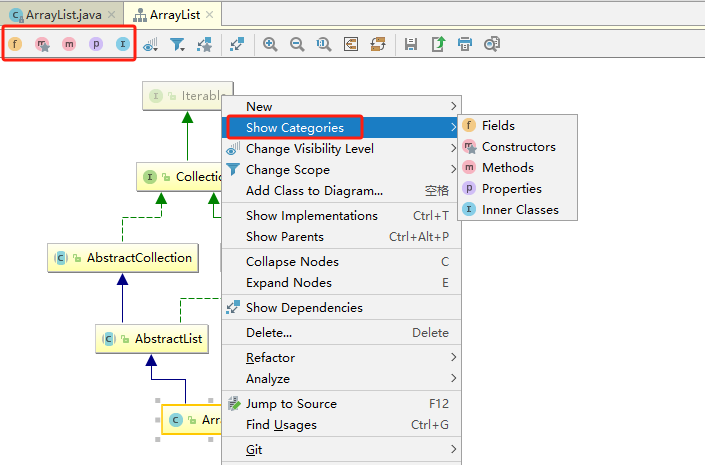This screenshot has width=705, height=465.
Task: Toggle Properties in the categories submenu
Action: (518, 189)
